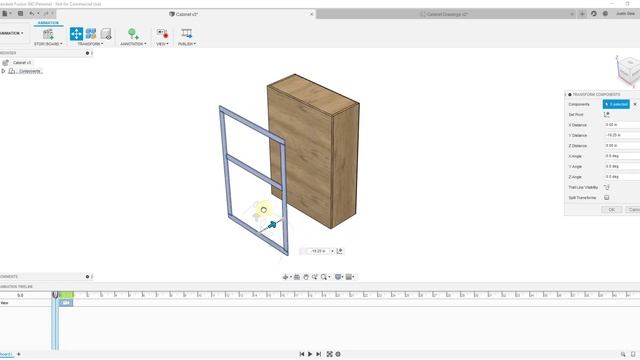Close the Cabinet v3 document tab
This screenshot has width=640, height=360.
(x=312, y=14)
